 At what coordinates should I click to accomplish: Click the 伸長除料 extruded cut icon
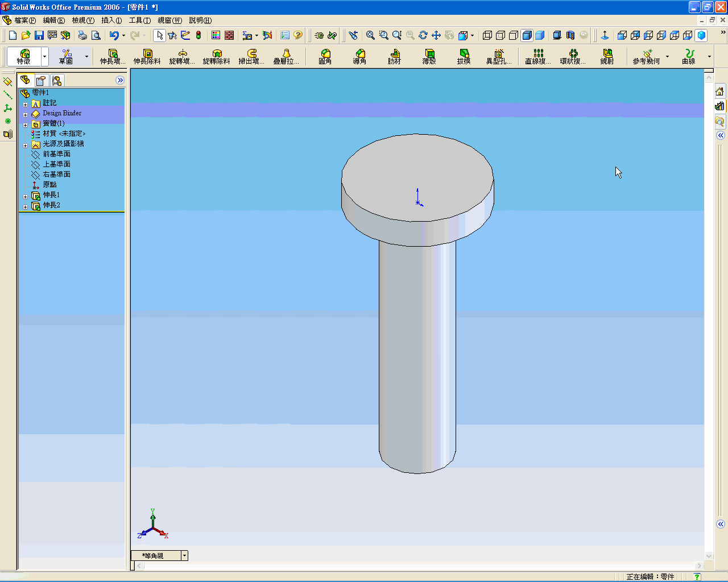click(x=147, y=56)
